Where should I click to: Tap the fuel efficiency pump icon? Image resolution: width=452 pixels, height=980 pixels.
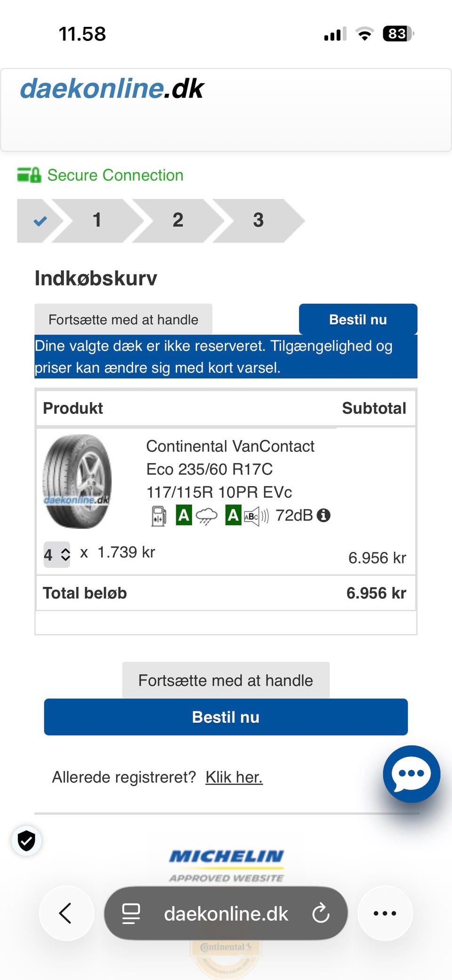pyautogui.click(x=159, y=516)
